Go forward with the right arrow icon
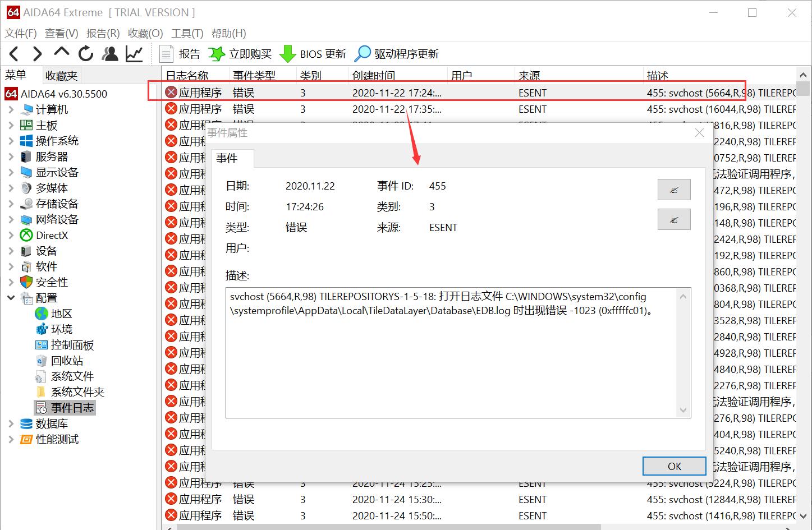Viewport: 812px width, 530px height. tap(38, 54)
